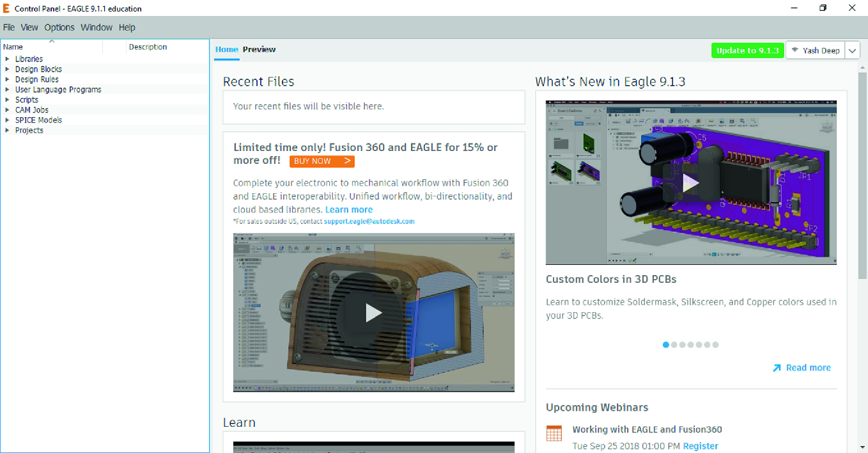Select the fifth carousel dot
Viewport: 868px width, 453px height.
(x=699, y=345)
